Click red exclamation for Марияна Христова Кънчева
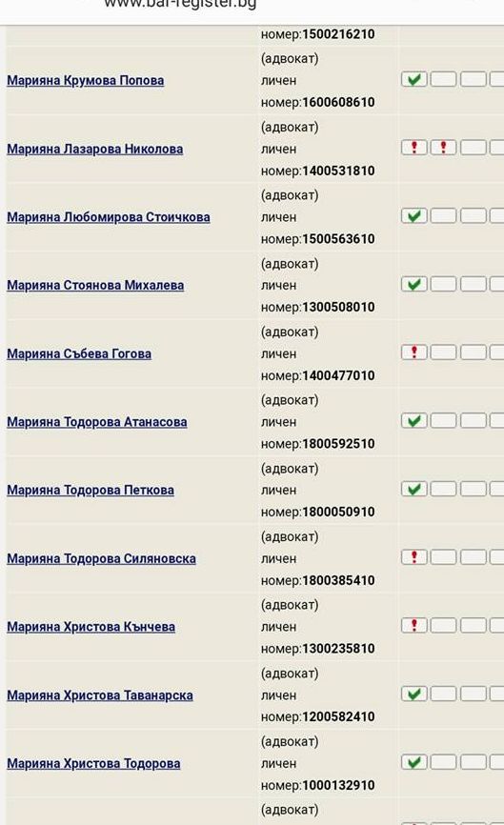The image size is (504, 825). (x=414, y=625)
